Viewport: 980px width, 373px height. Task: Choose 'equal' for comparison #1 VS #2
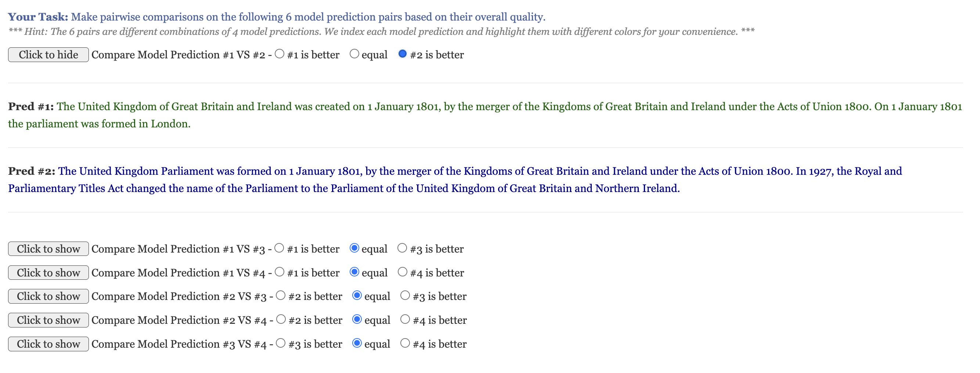coord(354,54)
